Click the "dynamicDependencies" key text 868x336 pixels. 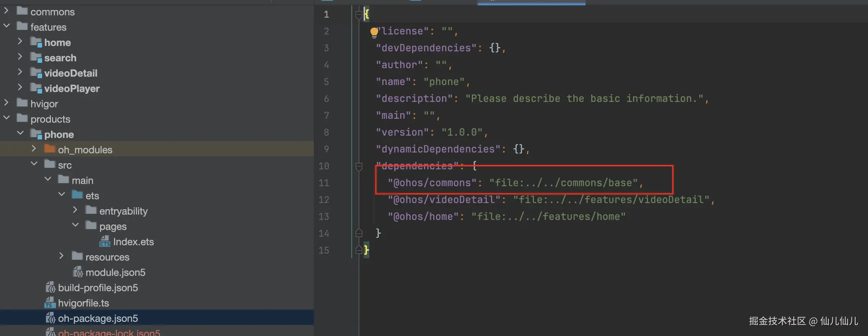438,149
